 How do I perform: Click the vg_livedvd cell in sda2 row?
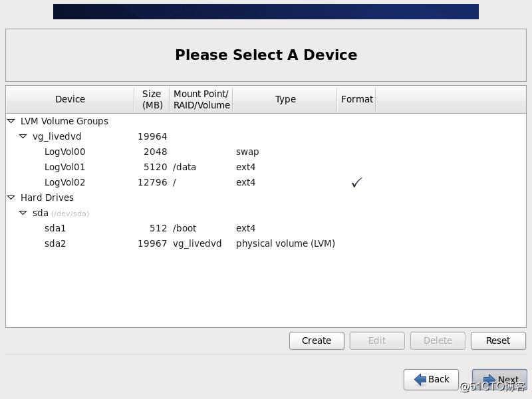tap(197, 243)
